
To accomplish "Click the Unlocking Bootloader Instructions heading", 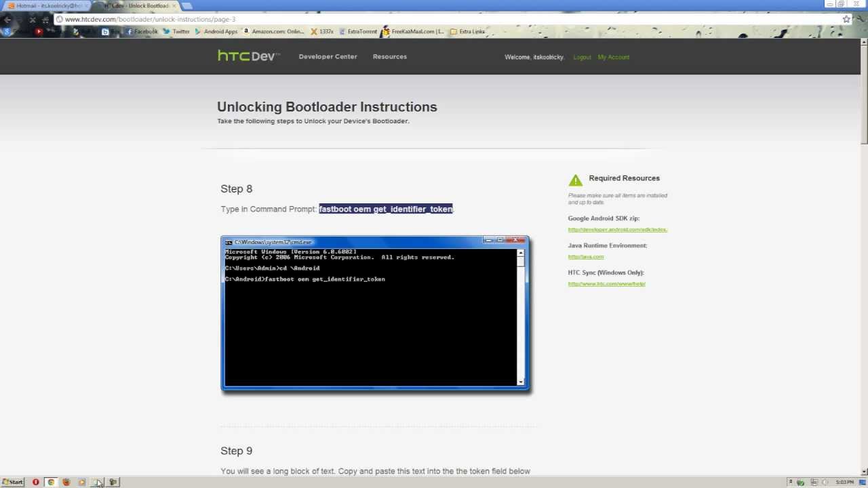I will 327,106.
